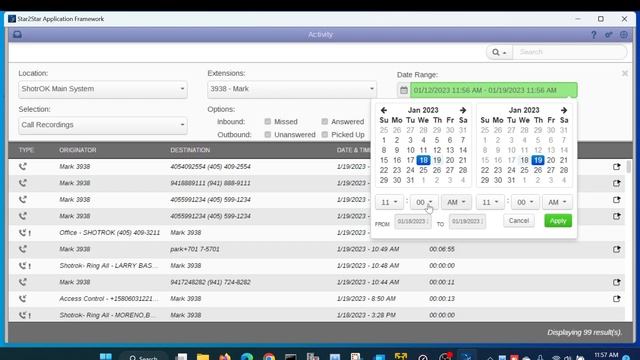Open recording icon for park+701 call row
This screenshot has width=640, height=360.
coord(616,249)
